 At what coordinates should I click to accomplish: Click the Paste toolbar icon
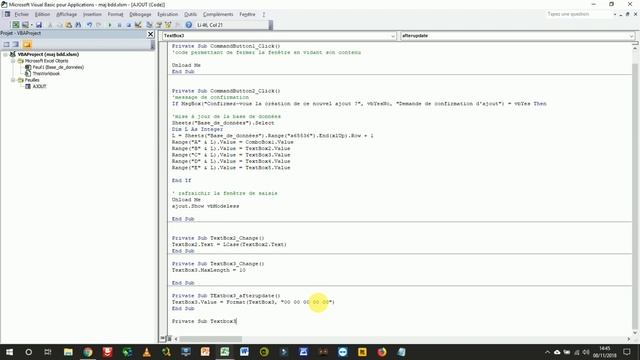pyautogui.click(x=69, y=25)
